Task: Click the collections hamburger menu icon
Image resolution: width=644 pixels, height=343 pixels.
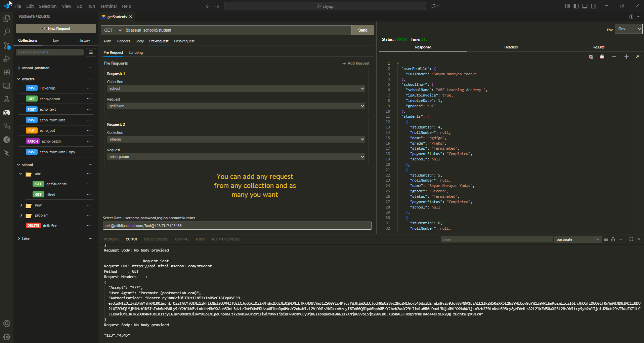Action: point(91,52)
